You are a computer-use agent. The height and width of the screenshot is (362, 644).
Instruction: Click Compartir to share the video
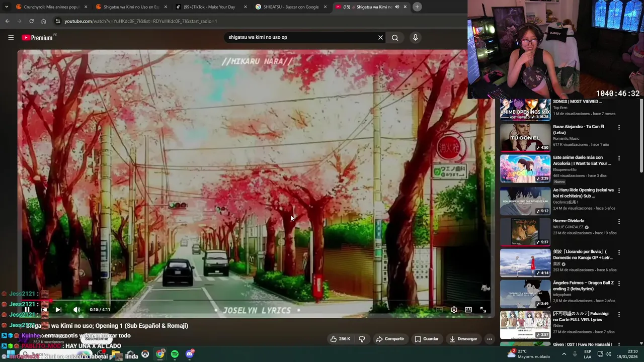390,339
